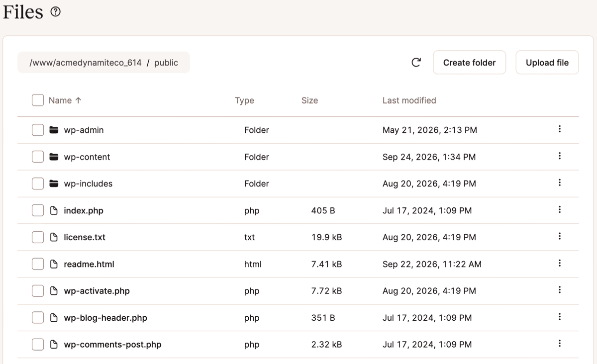Click the Sep 22, 2026, 11:22 AM date
Viewport: 597px width, 364px height.
click(432, 264)
